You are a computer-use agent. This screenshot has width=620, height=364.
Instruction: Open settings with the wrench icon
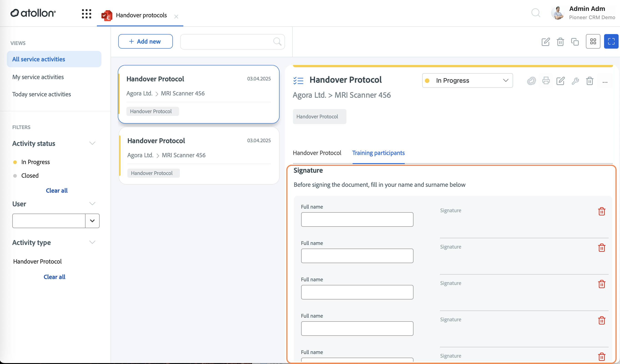pos(575,81)
